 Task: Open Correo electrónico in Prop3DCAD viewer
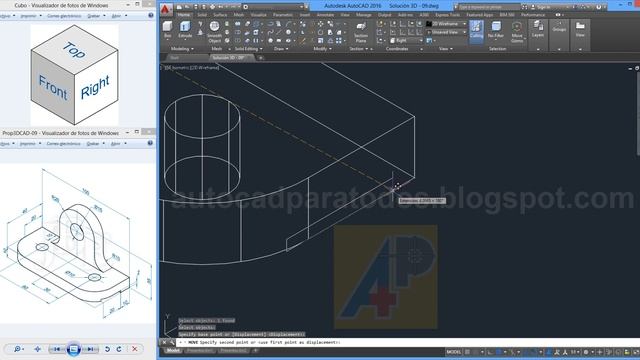coord(63,144)
